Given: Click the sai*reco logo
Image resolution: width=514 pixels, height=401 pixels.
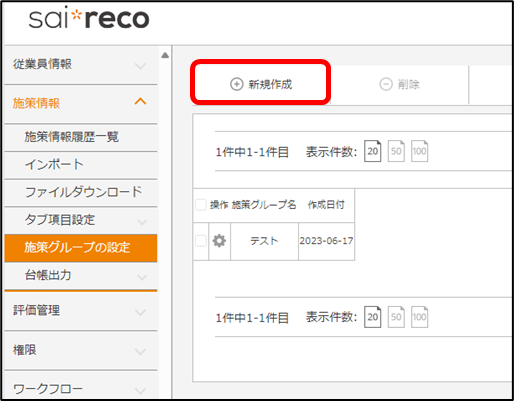Looking at the screenshot, I should coord(89,18).
